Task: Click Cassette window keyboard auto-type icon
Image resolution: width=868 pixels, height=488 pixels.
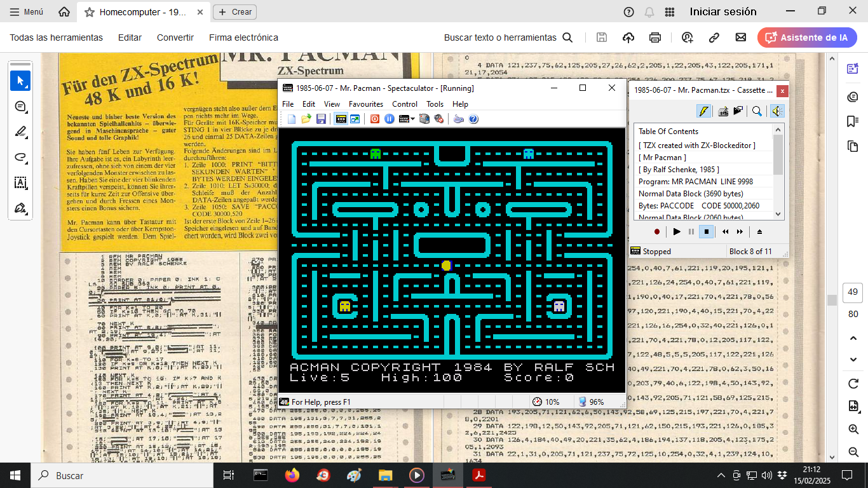Action: 723,111
